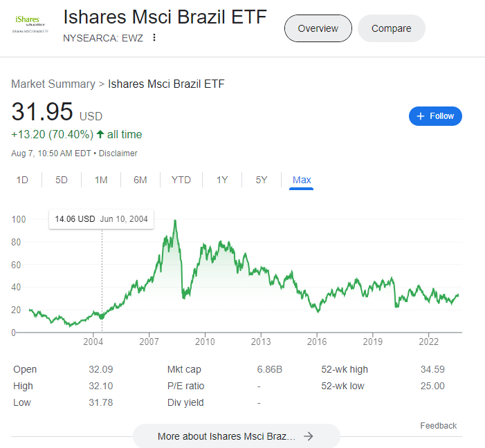Open the three-dot options menu beside EWZ

tap(154, 38)
